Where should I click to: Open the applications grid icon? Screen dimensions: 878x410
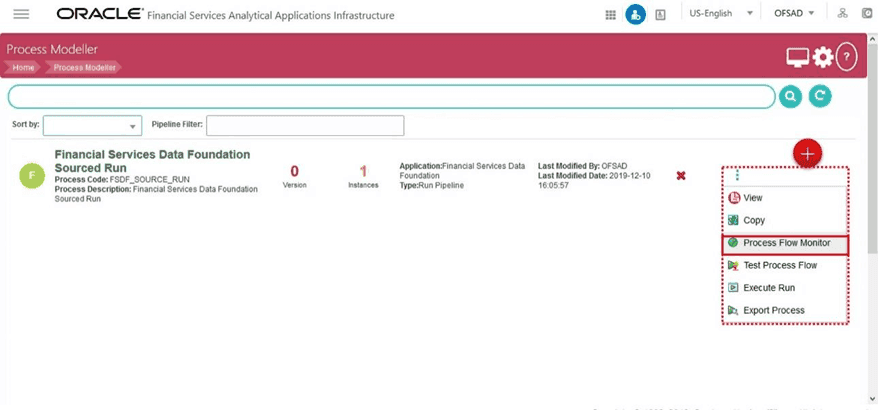click(610, 15)
